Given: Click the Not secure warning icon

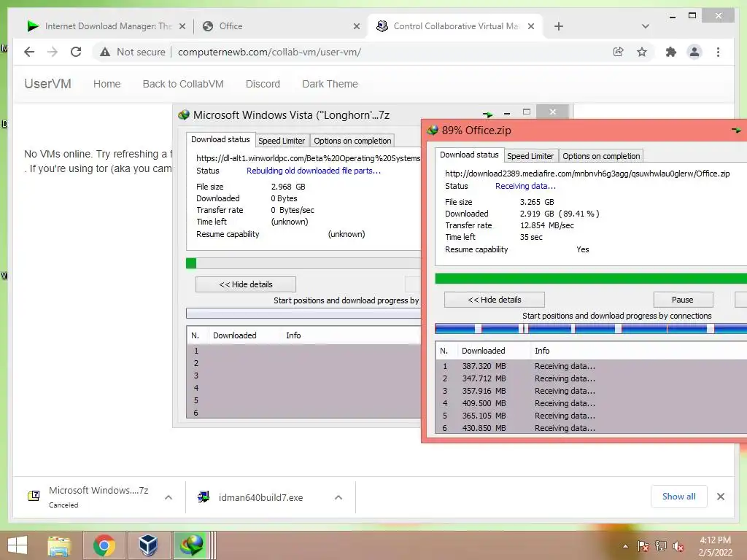Looking at the screenshot, I should [x=105, y=52].
